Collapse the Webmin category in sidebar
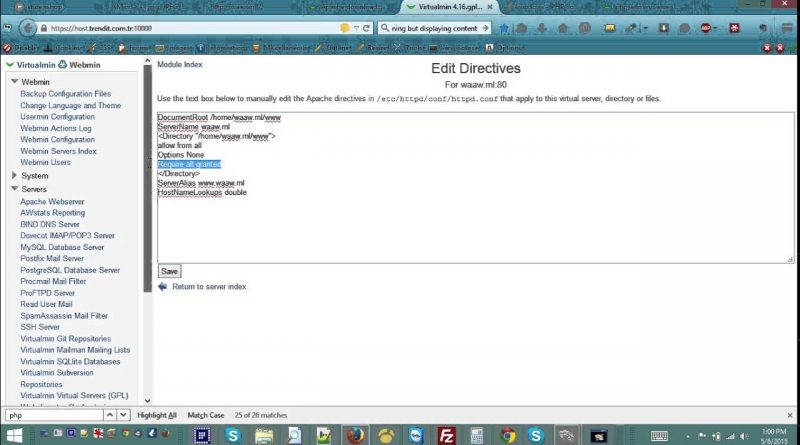Screen dimensions: 800x445 [x=14, y=81]
